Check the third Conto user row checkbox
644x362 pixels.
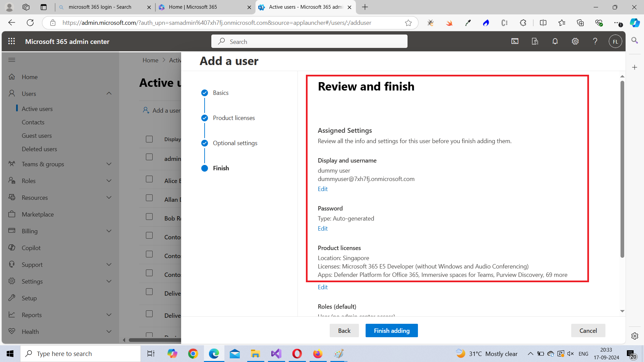point(149,273)
